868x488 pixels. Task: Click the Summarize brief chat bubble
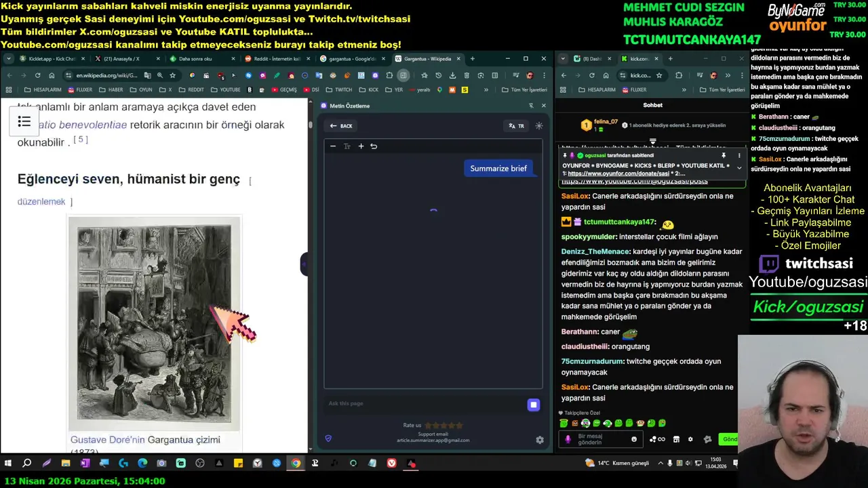[498, 168]
